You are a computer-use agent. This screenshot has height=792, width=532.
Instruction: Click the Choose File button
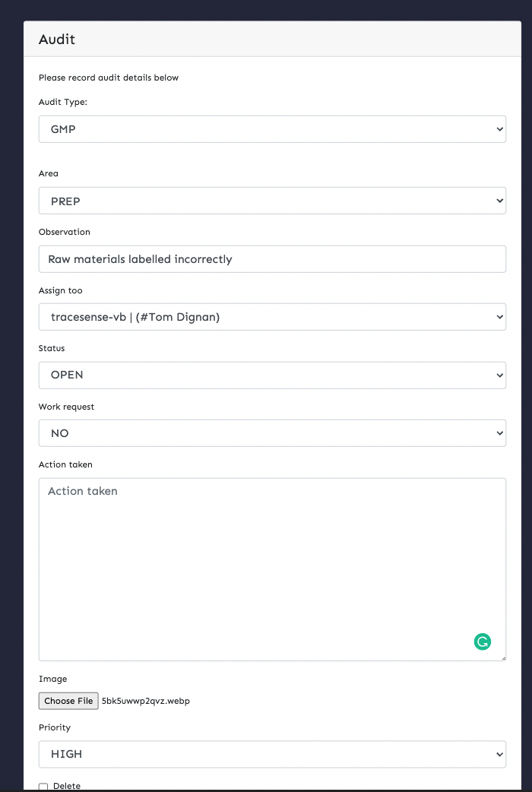coord(68,701)
